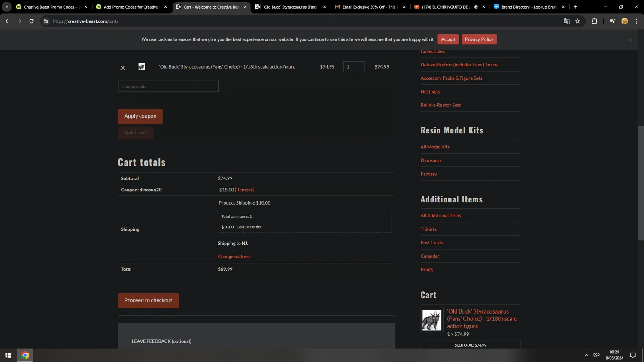Open All Additional Items link
Screen dimensions: 644x362
[x=440, y=215]
